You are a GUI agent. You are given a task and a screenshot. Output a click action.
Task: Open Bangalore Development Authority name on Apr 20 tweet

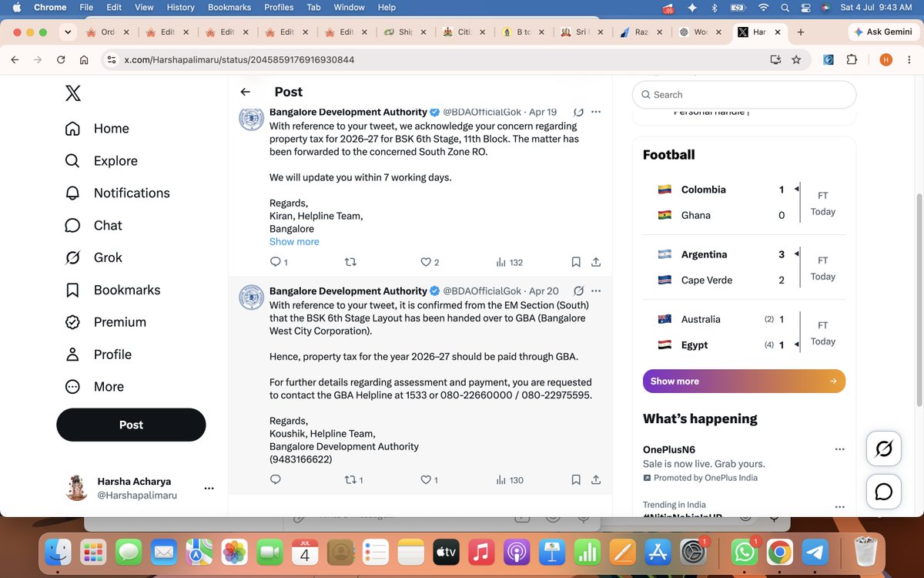point(348,291)
